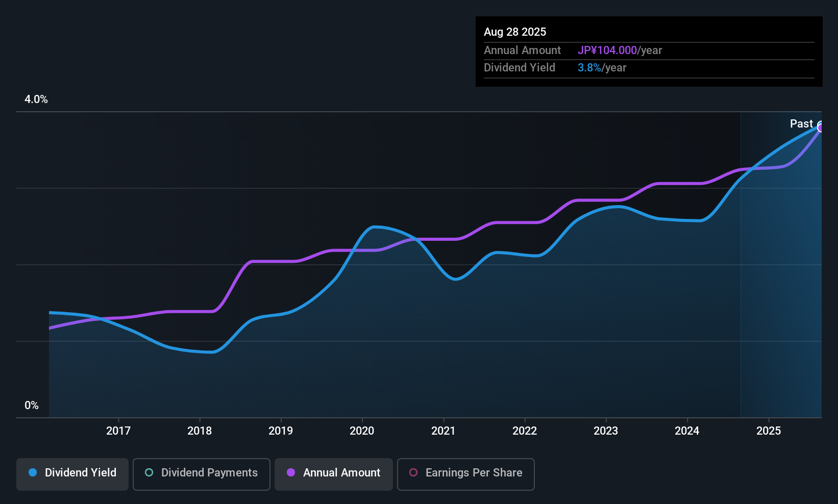
Task: Click the teal Dividend Payments legend circle
Action: pyautogui.click(x=149, y=472)
